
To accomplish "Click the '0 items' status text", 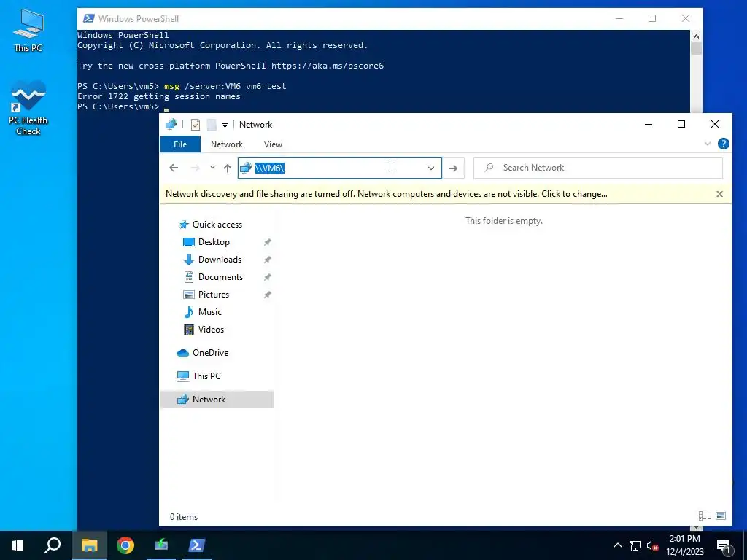I will [x=184, y=517].
